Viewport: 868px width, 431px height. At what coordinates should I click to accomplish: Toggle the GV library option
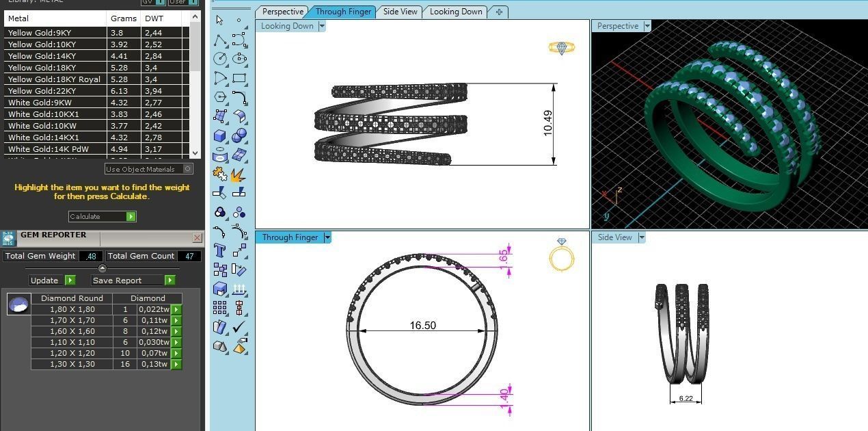pos(152,2)
